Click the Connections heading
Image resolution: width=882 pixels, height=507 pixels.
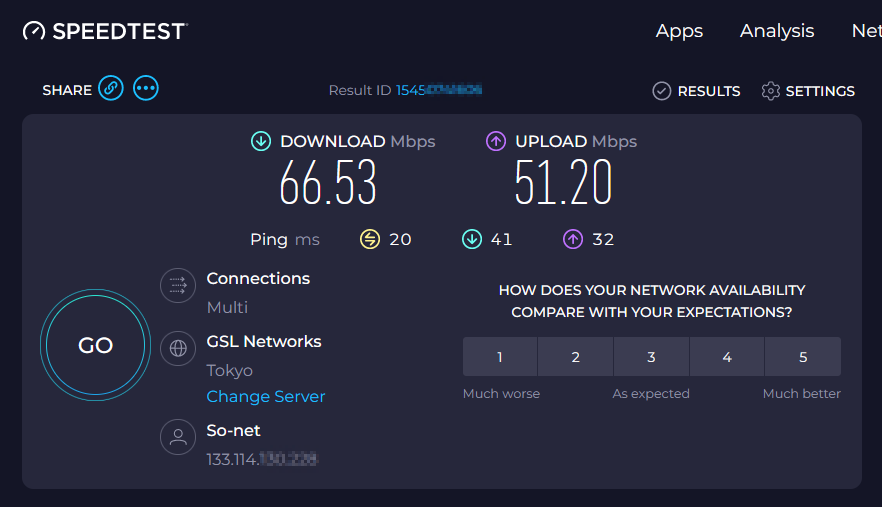(258, 279)
